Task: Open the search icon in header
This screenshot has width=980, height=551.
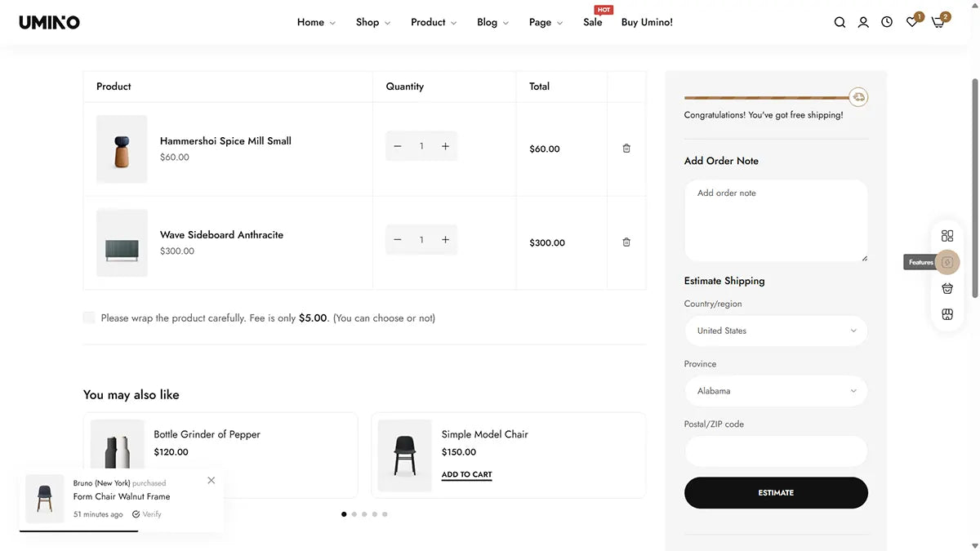Action: point(840,23)
